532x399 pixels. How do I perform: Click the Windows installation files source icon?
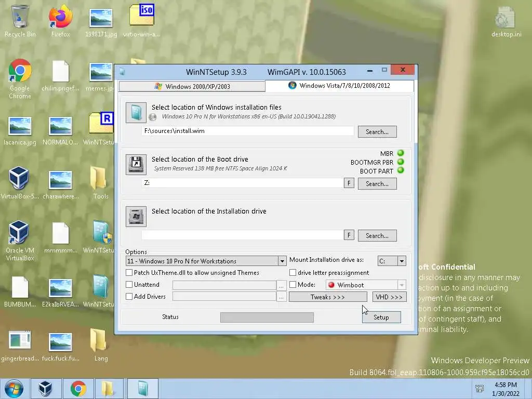136,113
